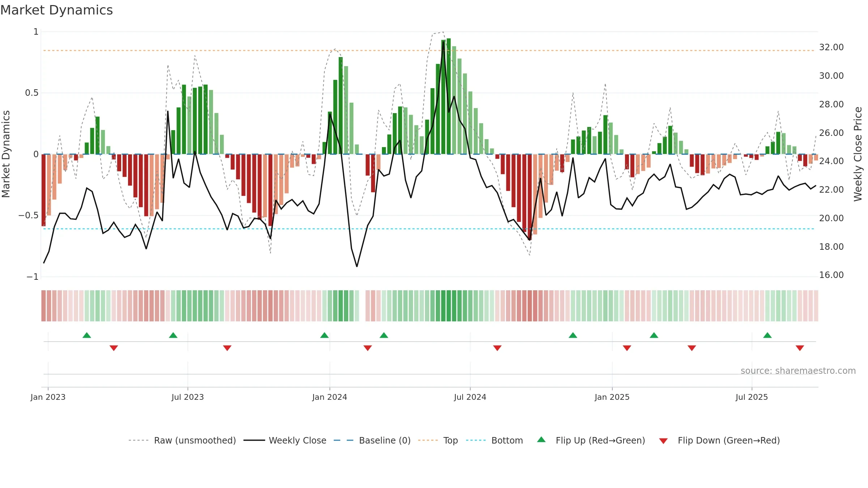
Task: Select the green flip-up triangle near June 2023
Action: point(173,335)
